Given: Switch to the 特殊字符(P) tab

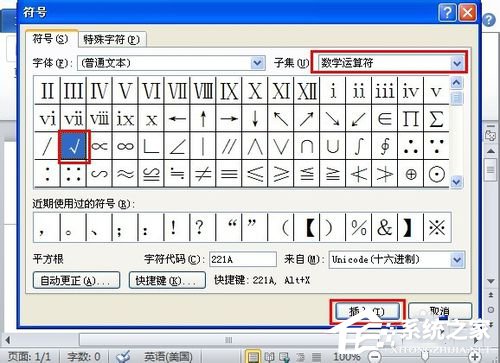Looking at the screenshot, I should coord(112,40).
